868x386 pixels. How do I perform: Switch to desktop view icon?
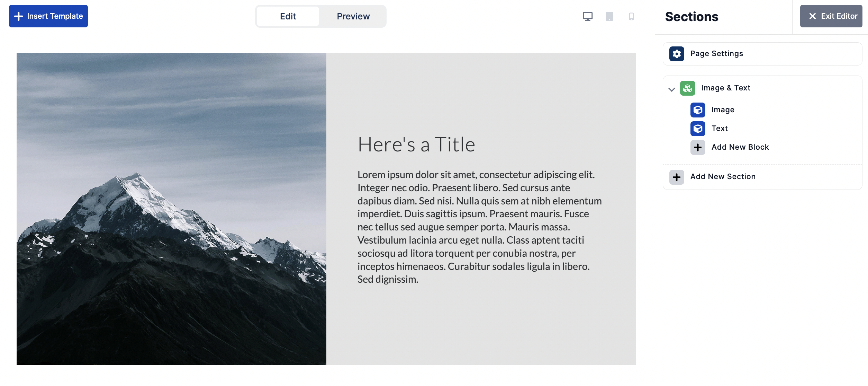tap(587, 16)
